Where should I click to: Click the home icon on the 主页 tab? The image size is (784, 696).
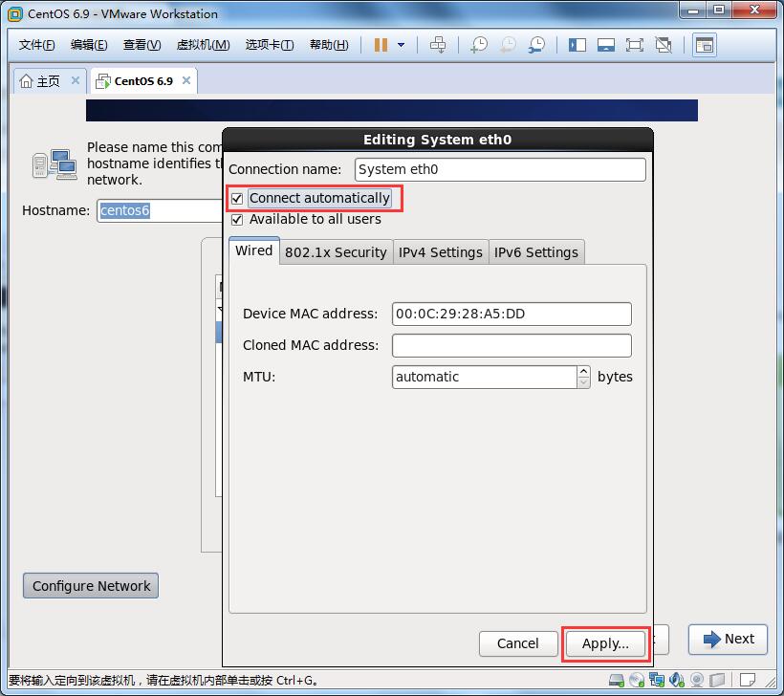click(26, 81)
